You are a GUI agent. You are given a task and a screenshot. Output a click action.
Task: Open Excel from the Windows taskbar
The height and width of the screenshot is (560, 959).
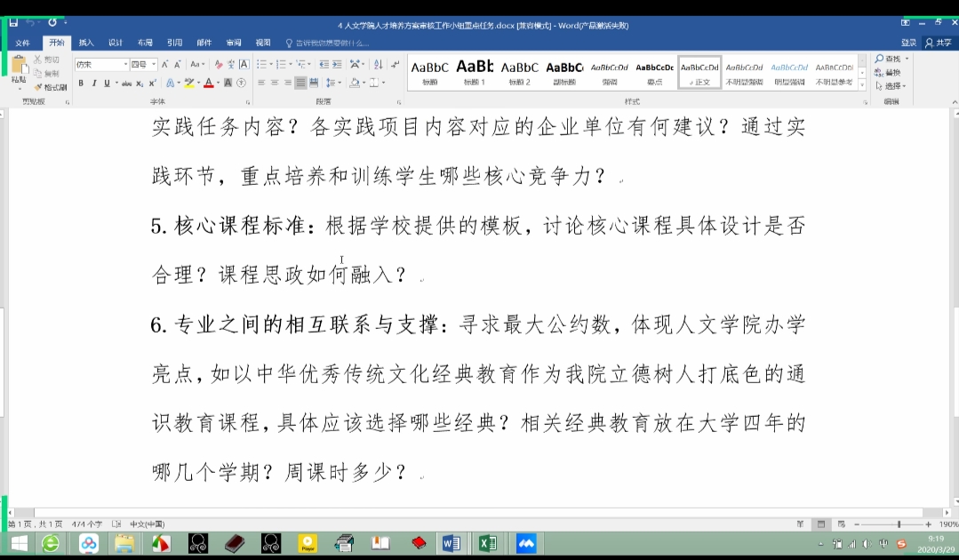point(487,543)
